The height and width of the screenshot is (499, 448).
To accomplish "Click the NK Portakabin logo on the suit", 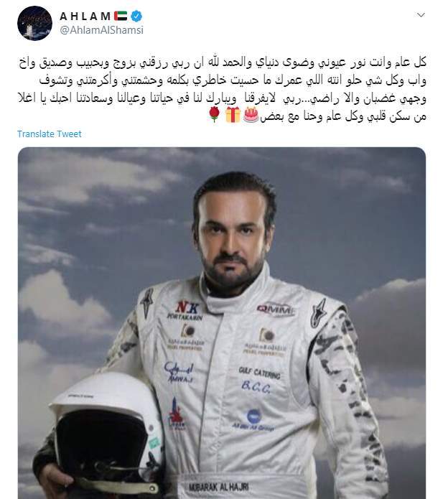I will click(185, 311).
